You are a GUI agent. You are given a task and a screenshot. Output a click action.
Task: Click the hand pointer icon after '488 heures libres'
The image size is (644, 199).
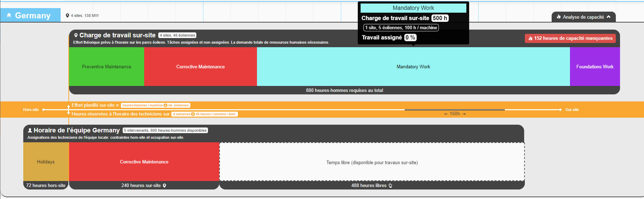pos(390,186)
